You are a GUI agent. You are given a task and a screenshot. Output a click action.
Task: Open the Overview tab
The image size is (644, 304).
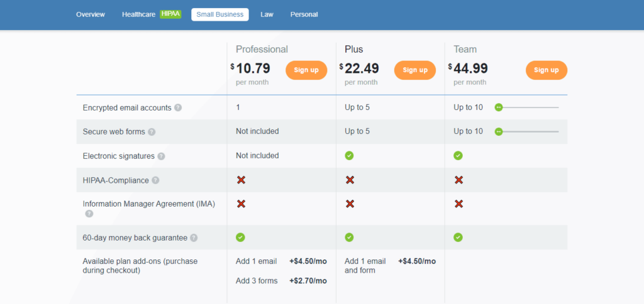91,14
